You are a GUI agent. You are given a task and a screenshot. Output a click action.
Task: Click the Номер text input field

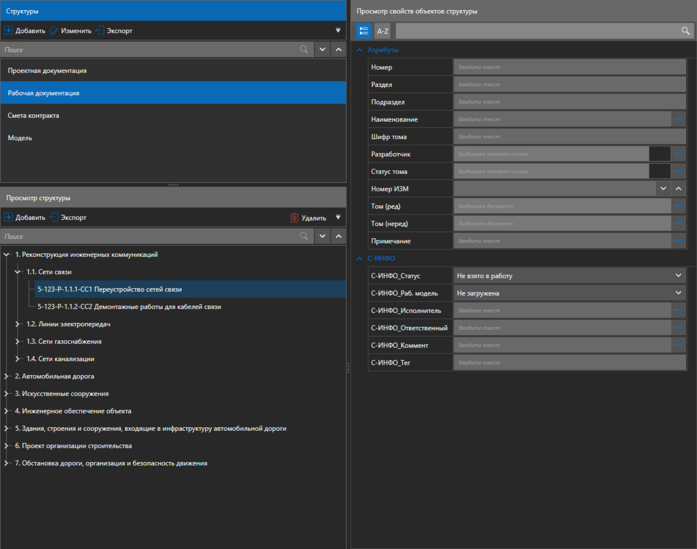tap(569, 67)
